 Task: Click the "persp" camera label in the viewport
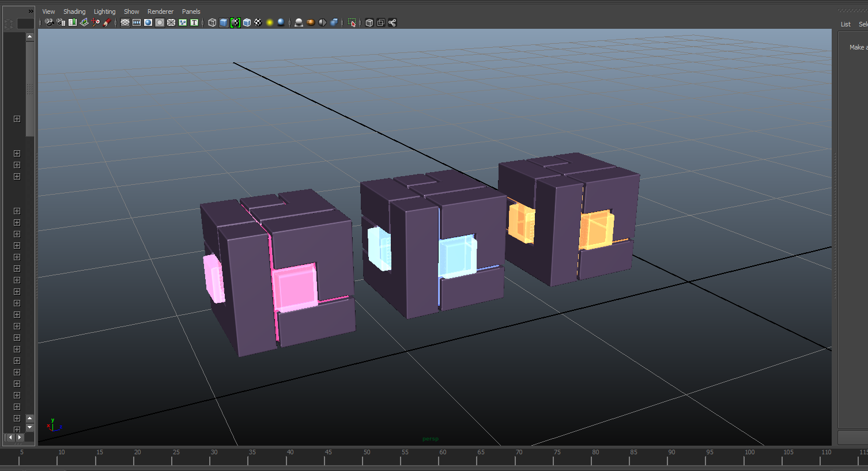pyautogui.click(x=431, y=439)
